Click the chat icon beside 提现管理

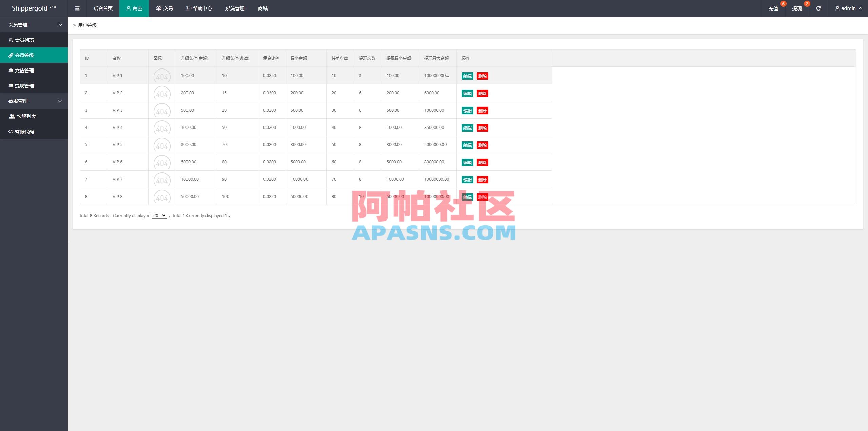[x=11, y=85]
